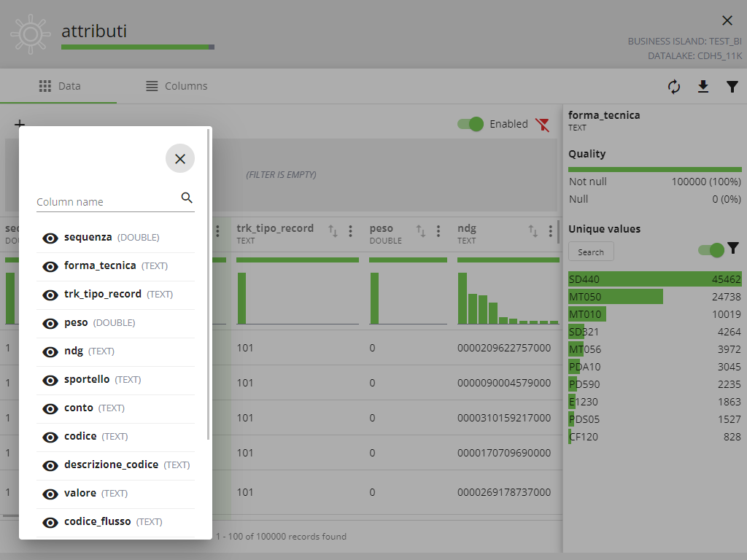Image resolution: width=747 pixels, height=560 pixels.
Task: Toggle visibility of trk_tipo_record column
Action: click(x=50, y=295)
